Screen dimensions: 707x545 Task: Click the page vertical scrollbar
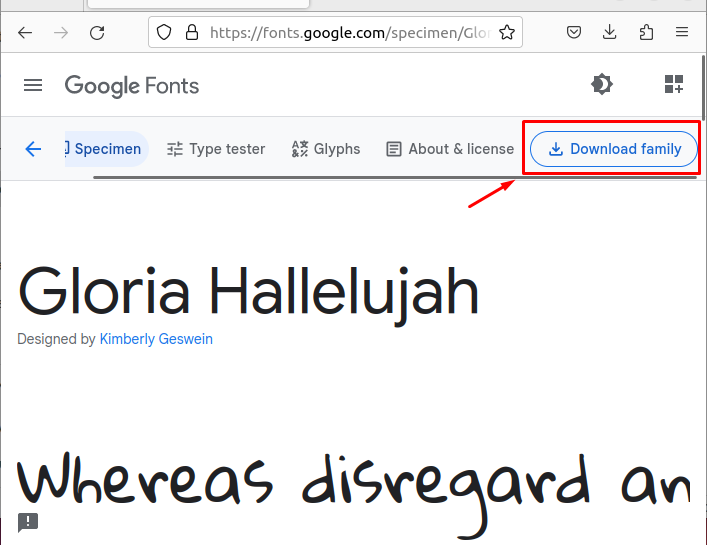704,86
